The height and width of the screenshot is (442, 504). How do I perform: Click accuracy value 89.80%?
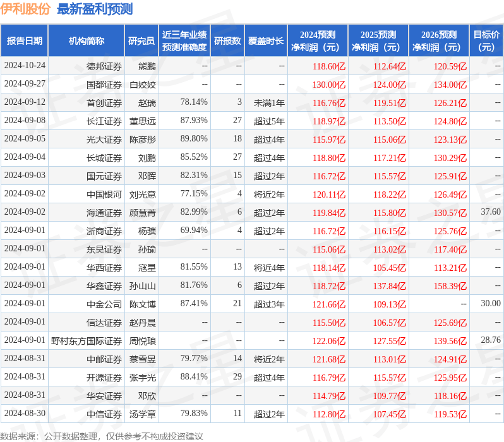(x=194, y=138)
